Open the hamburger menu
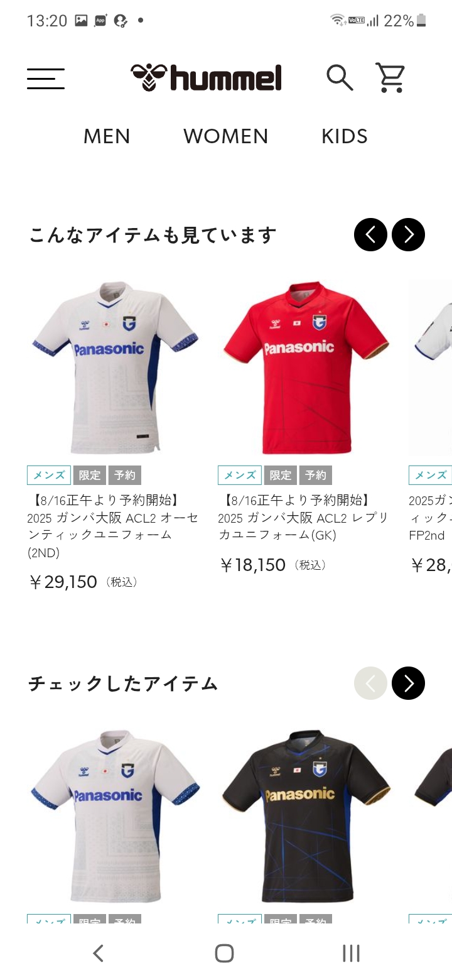The width and height of the screenshot is (452, 980). [x=46, y=79]
